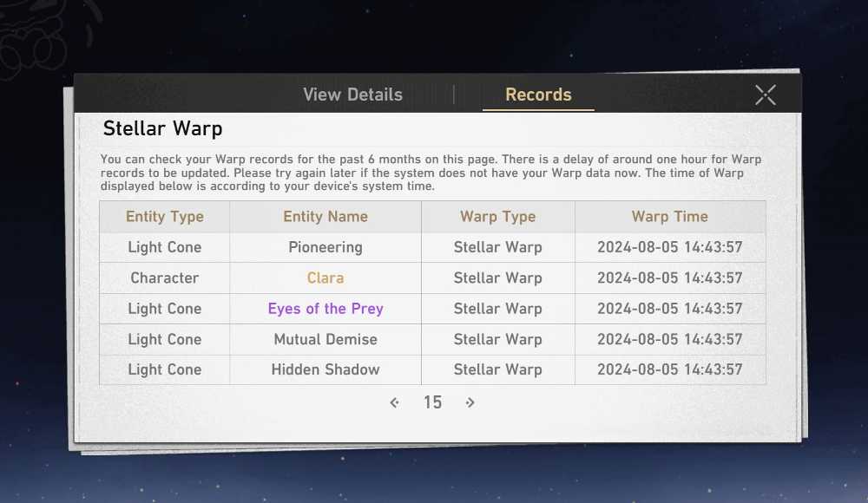Click the Warp Type column header
Viewport: 868px width, 503px height.
coord(497,216)
